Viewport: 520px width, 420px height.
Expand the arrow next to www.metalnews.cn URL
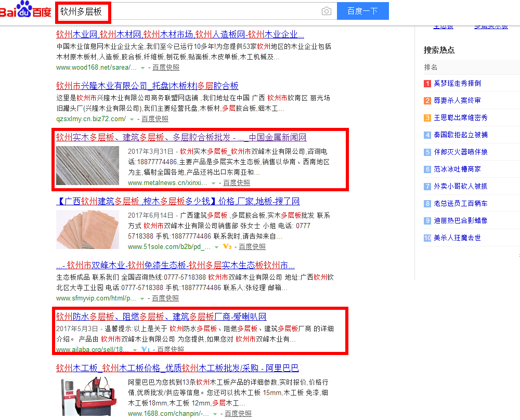pos(213,183)
